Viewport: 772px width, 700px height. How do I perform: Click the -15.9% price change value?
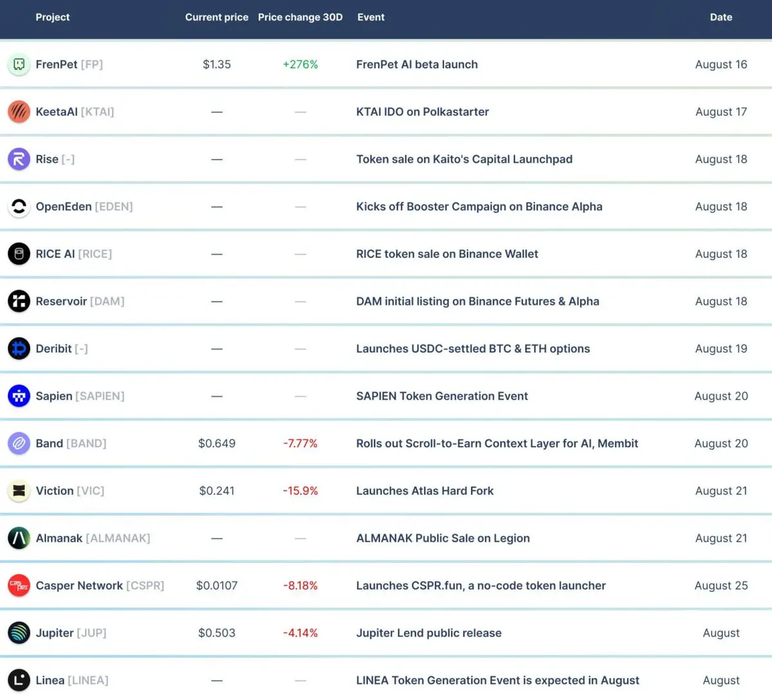pyautogui.click(x=300, y=491)
